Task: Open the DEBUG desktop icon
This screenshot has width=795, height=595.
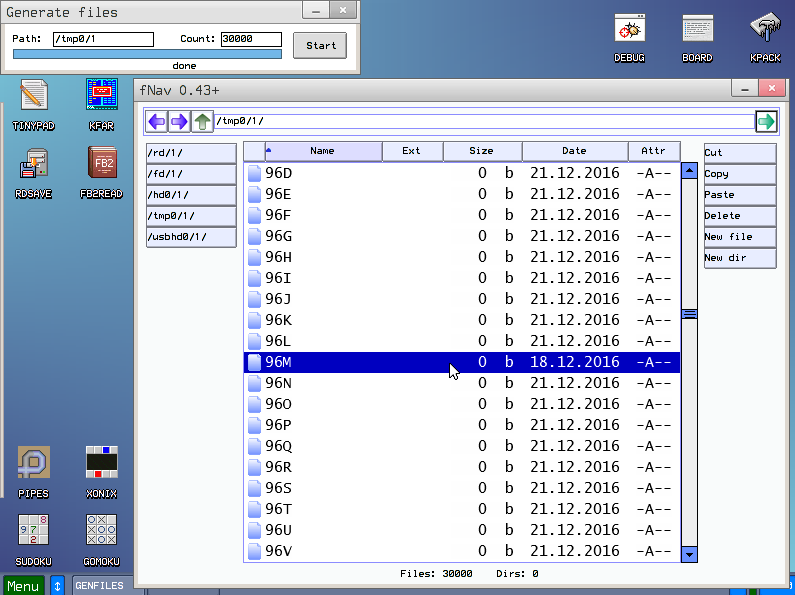Action: click(x=629, y=29)
